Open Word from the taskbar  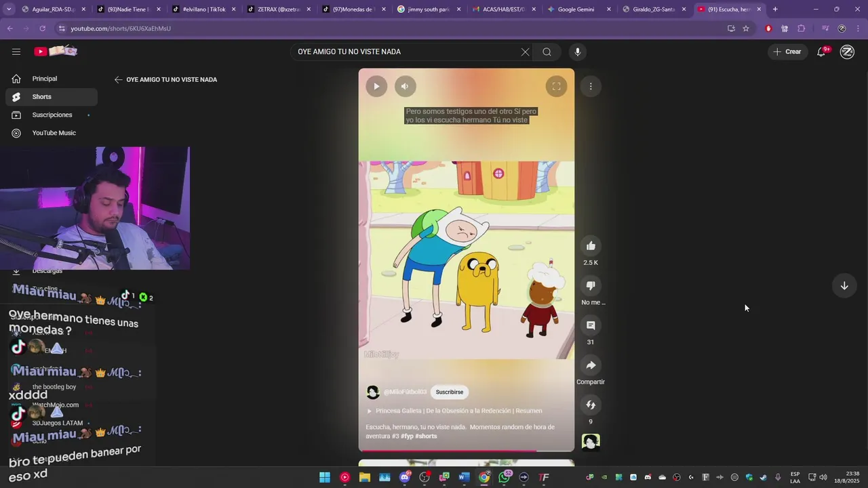coord(464,478)
